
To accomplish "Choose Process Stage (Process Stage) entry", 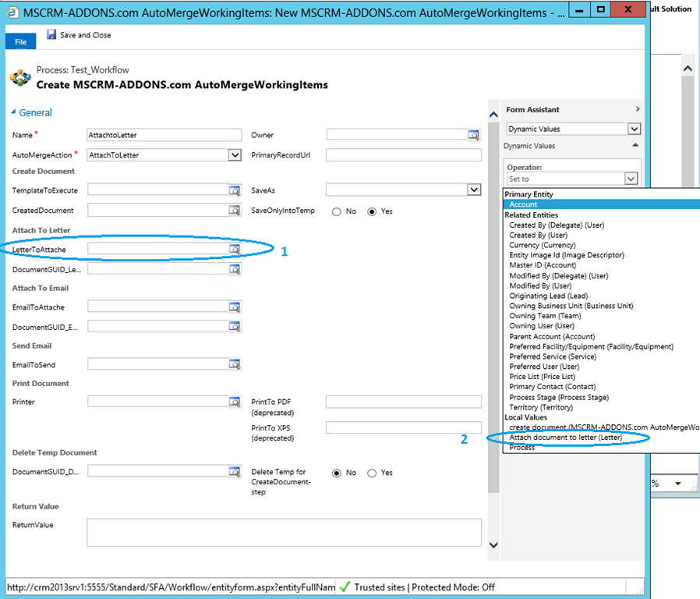I will (559, 397).
